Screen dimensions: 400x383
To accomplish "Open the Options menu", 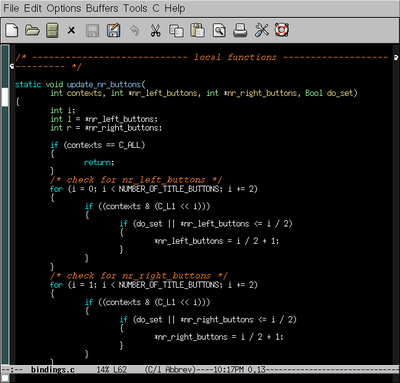I will tap(64, 8).
